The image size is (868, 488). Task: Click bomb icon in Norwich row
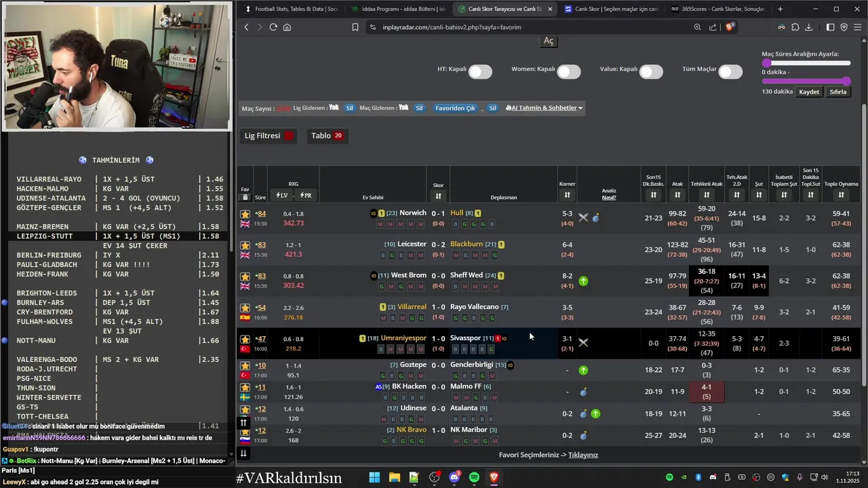click(x=595, y=218)
